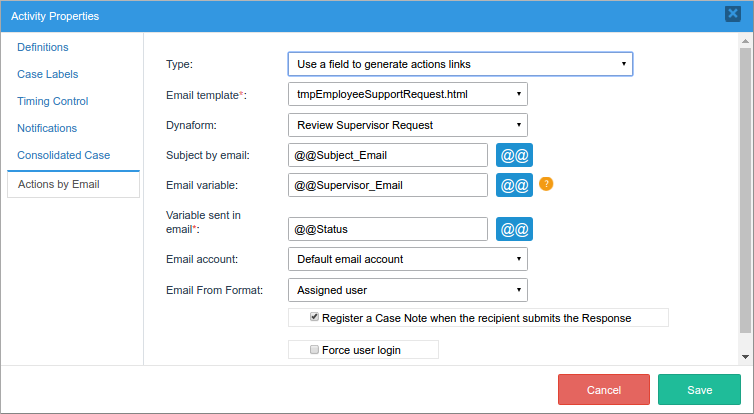Image resolution: width=754 pixels, height=414 pixels.
Task: Click the red Cancel button
Action: (x=604, y=390)
